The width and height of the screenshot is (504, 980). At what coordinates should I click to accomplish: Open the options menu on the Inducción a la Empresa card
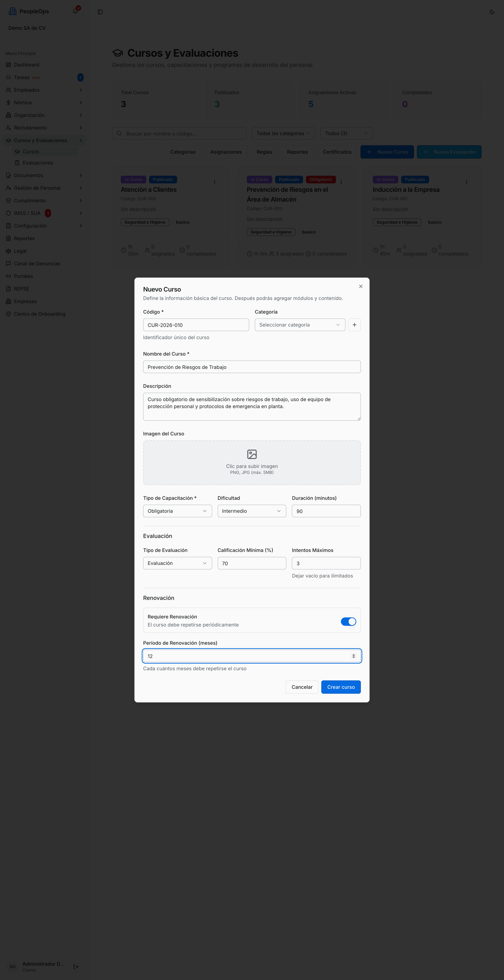[466, 182]
